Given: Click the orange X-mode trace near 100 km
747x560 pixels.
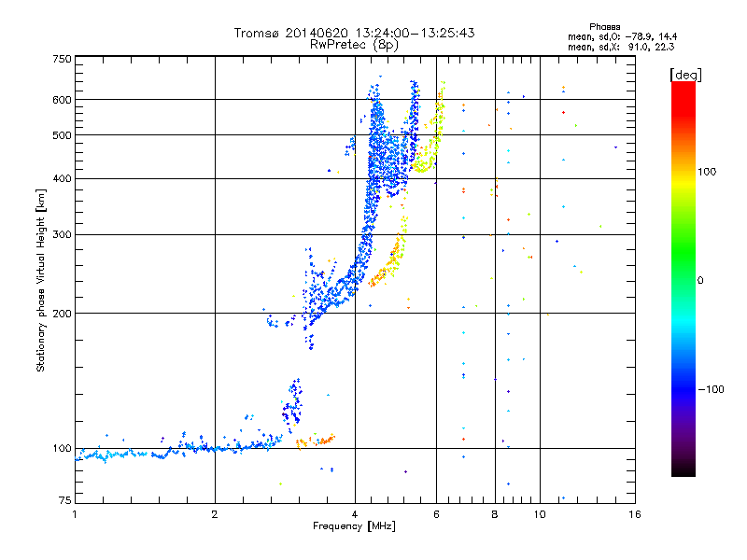Looking at the screenshot, I should click(x=316, y=441).
